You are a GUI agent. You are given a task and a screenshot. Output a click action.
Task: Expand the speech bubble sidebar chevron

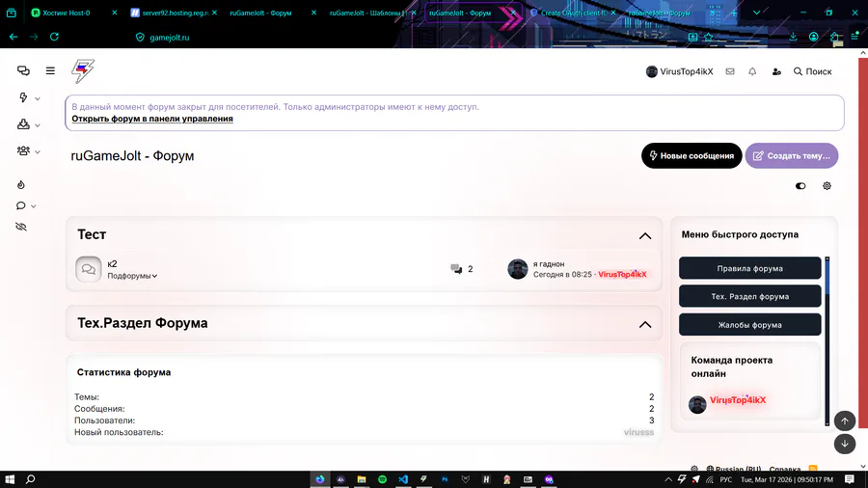[x=33, y=206]
